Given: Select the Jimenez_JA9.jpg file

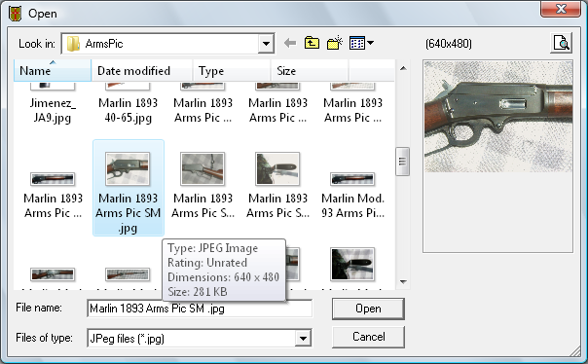Looking at the screenshot, I should pos(53,103).
